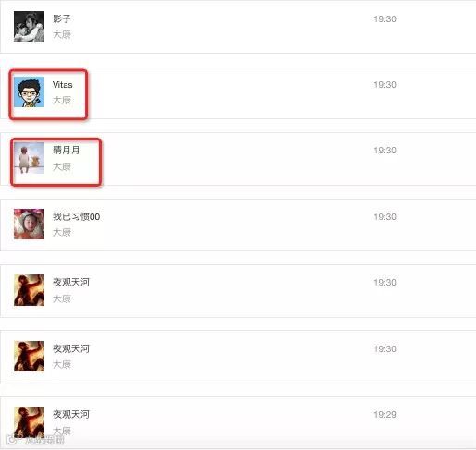
Task: Click the Vitas username
Action: (63, 85)
